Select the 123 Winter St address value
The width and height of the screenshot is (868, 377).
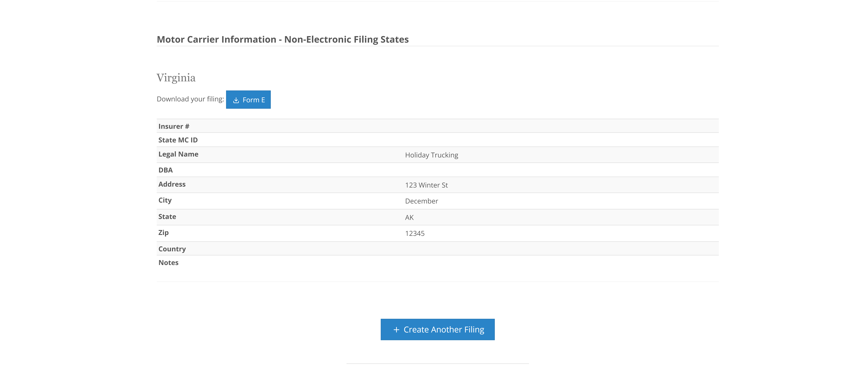426,185
